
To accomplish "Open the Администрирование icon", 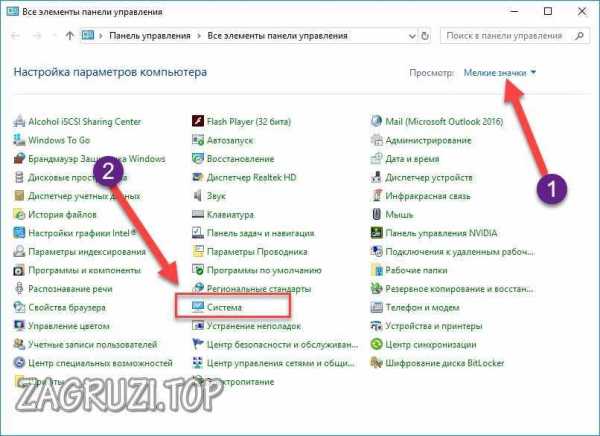I will click(x=377, y=140).
